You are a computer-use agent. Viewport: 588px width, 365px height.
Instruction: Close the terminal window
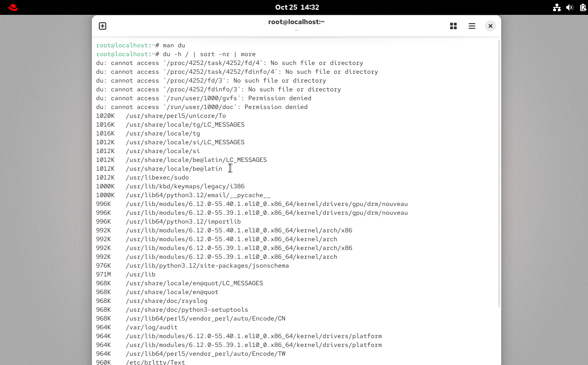click(490, 26)
